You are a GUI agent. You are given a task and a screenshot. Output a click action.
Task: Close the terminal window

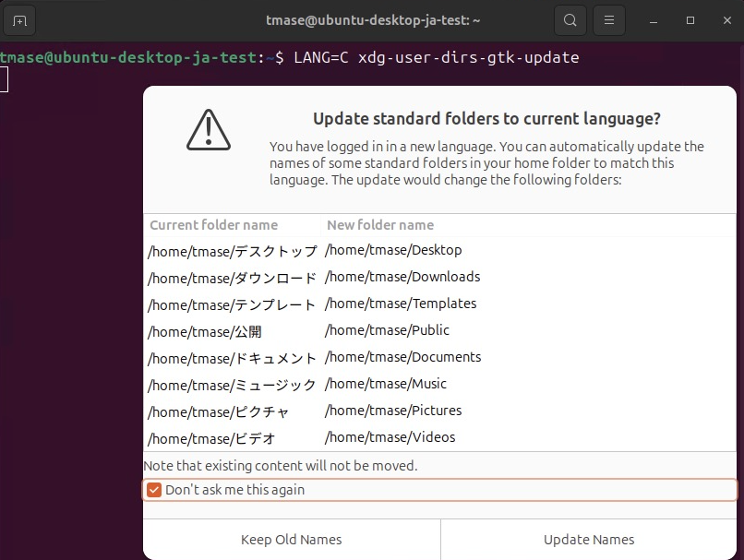click(x=725, y=20)
